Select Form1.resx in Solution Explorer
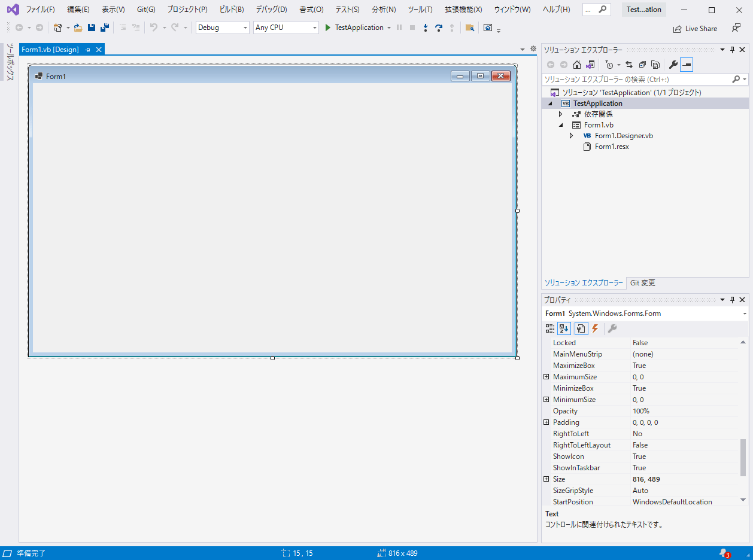The width and height of the screenshot is (753, 560). tap(612, 146)
